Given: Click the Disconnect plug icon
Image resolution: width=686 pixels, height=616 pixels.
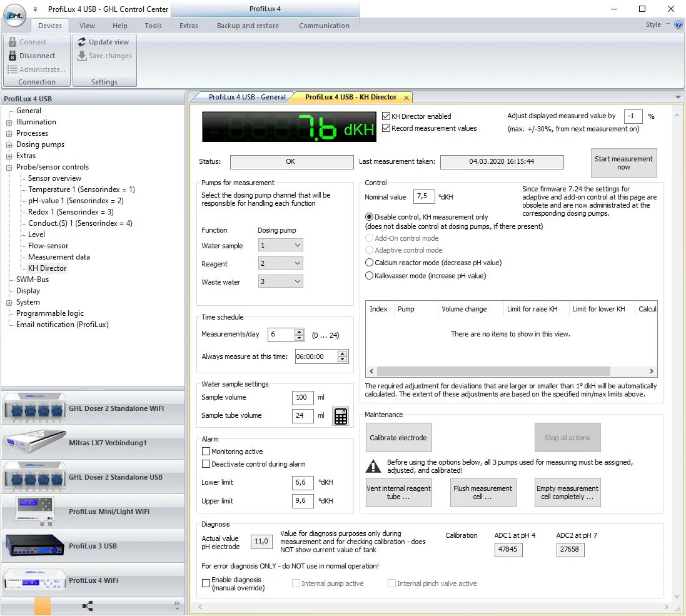Looking at the screenshot, I should tap(13, 56).
